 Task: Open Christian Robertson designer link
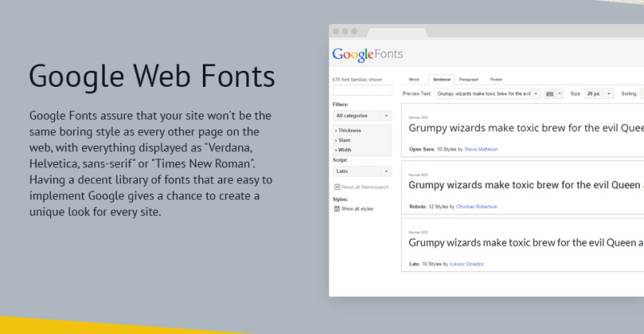(x=477, y=207)
